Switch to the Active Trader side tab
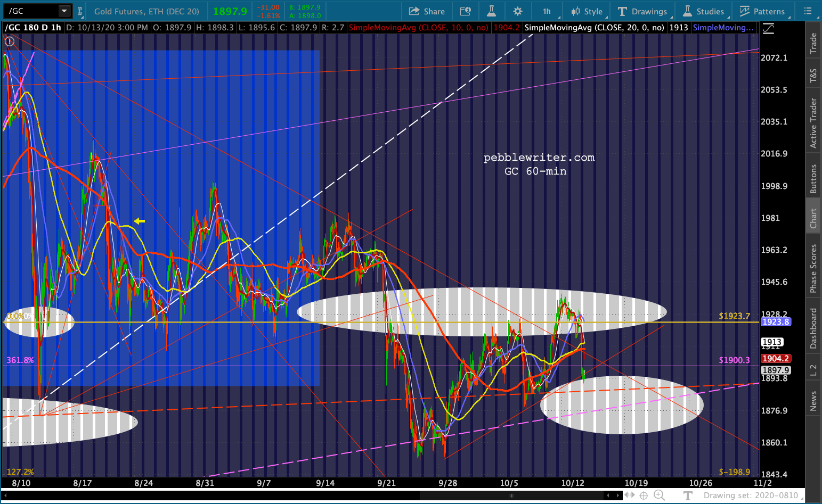The width and height of the screenshot is (822, 504). pos(813,123)
